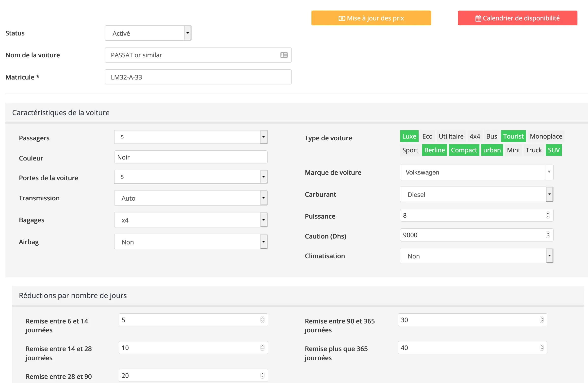Screen dimensions: 588x383
Task: Enable the Sport car type tag
Action: click(410, 150)
